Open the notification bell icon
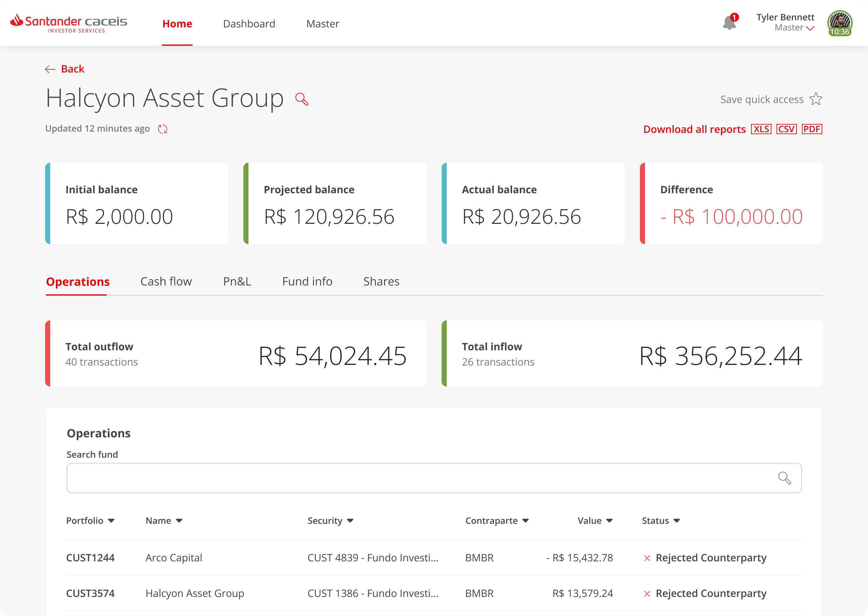 pos(729,23)
